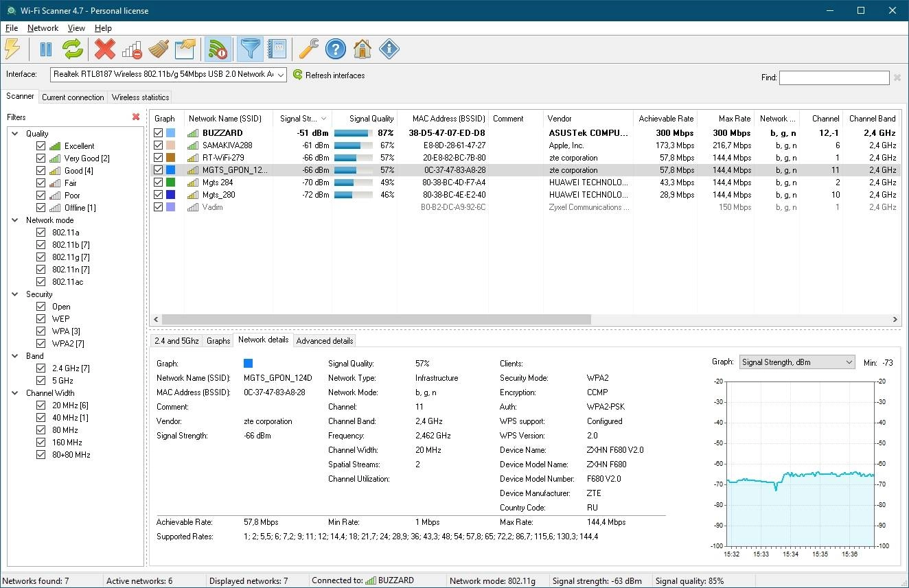Viewport: 909px width, 588px height.
Task: Click inside the Find search field
Action: 834,78
